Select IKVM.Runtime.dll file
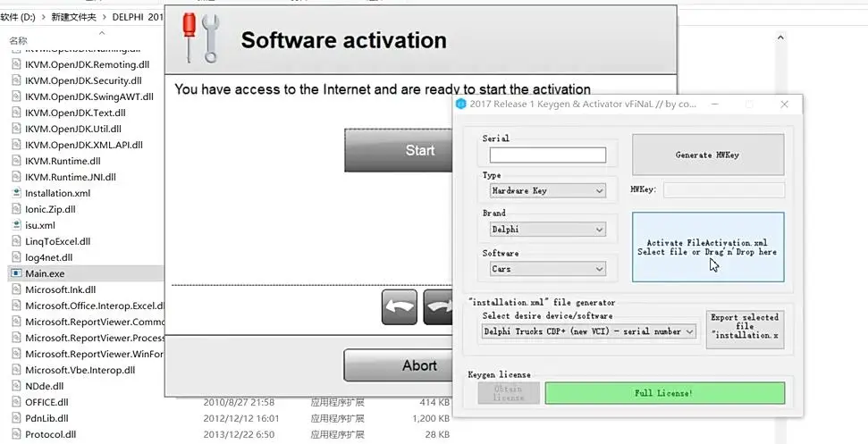This screenshot has height=444, width=868. 63,161
